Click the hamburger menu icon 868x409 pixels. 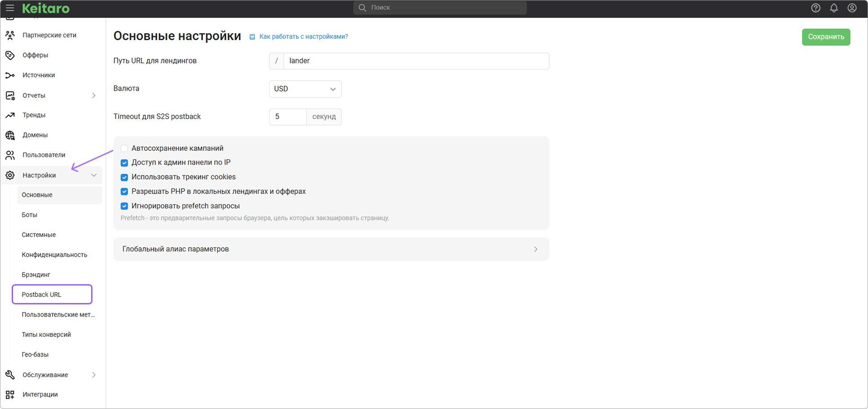[10, 8]
